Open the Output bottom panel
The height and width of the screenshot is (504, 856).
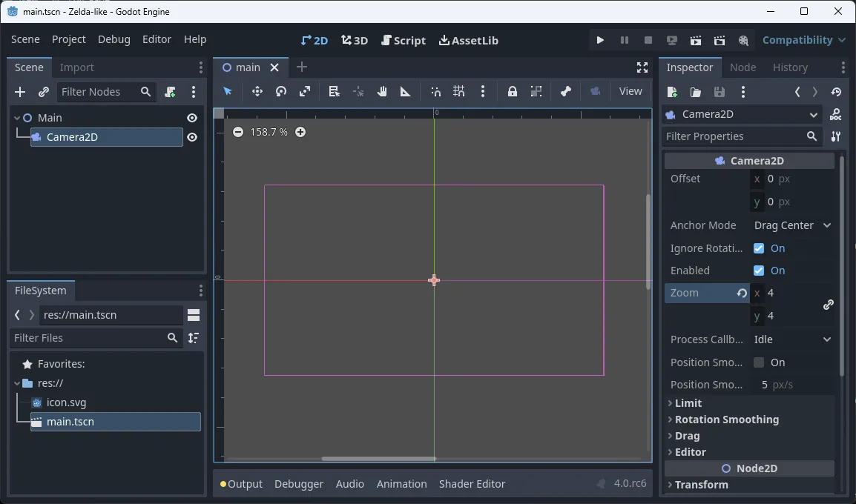pos(242,484)
